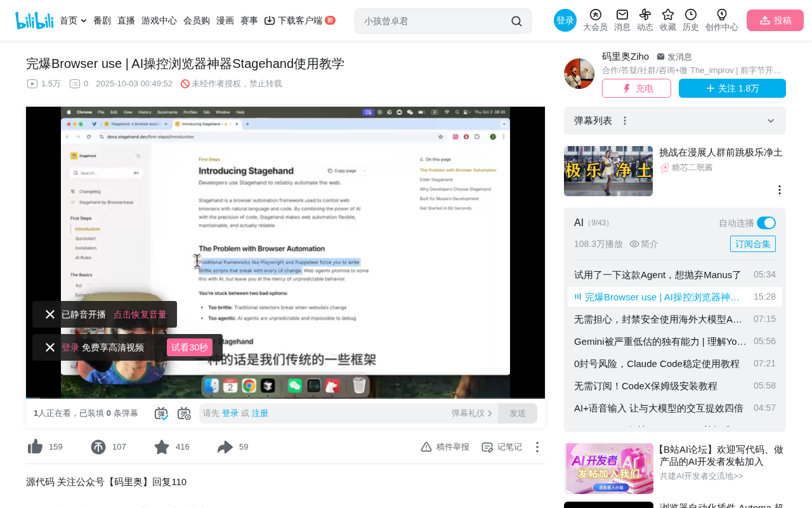Click the 投稿 upload button

pos(775,20)
